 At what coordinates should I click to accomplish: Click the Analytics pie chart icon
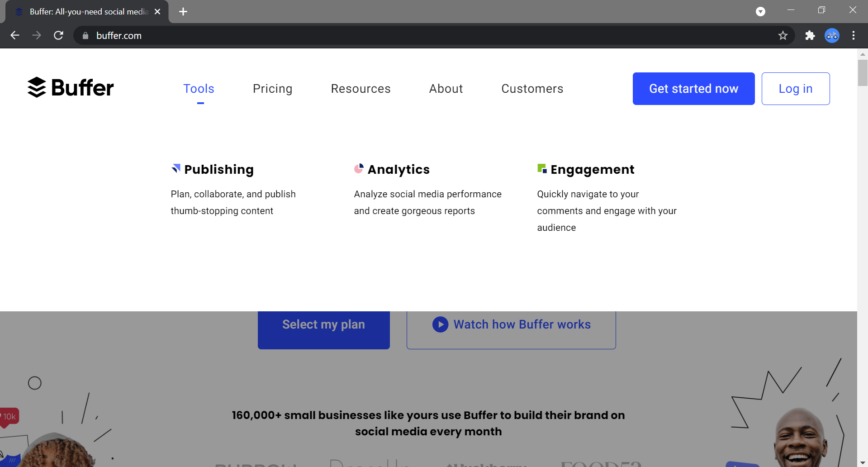pyautogui.click(x=359, y=169)
